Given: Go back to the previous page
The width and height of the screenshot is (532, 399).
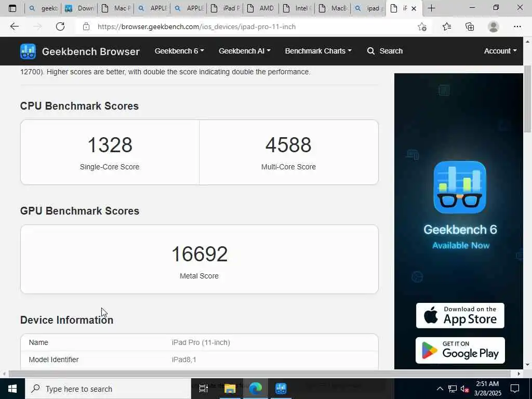Looking at the screenshot, I should 14,26.
